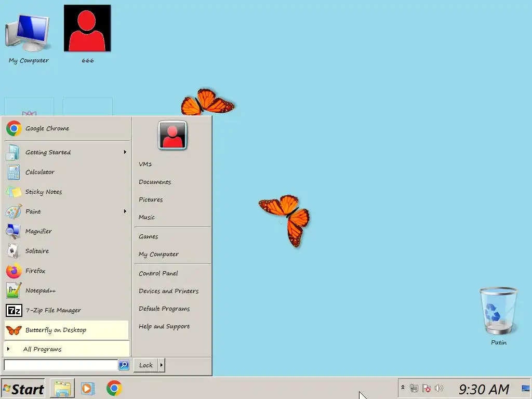
Task: Click the 9:30 AM clock
Action: (484, 389)
